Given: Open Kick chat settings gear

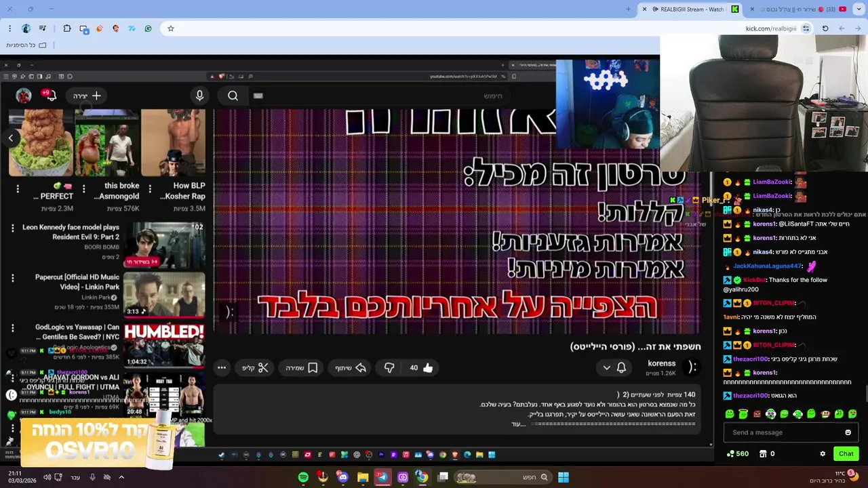Looking at the screenshot, I should (823, 453).
